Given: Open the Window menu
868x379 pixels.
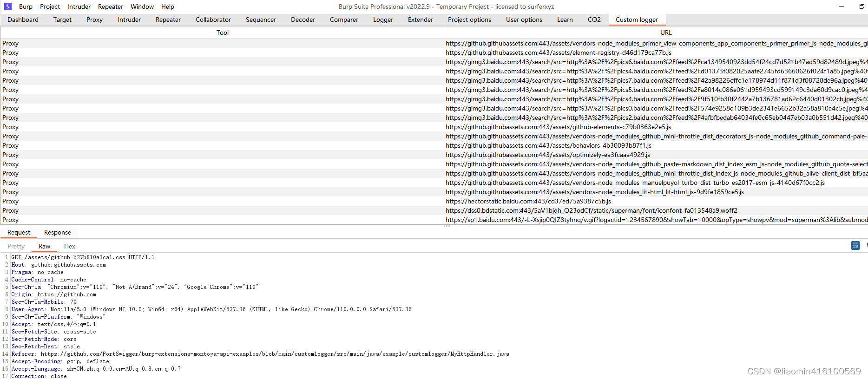Looking at the screenshot, I should 142,7.
